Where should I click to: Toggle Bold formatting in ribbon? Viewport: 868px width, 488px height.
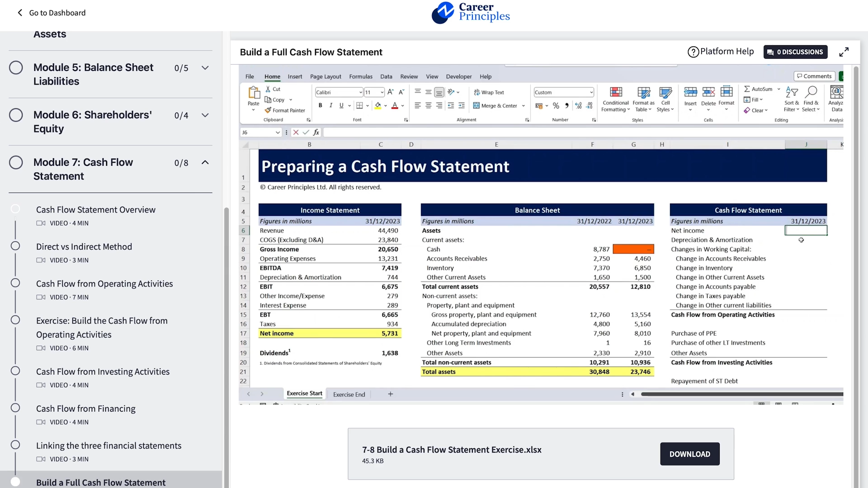[320, 105]
